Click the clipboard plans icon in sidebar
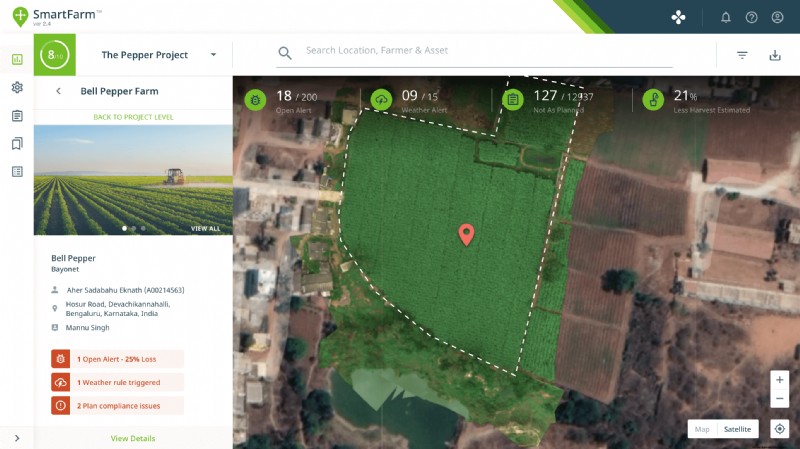Screen dimensions: 800x449 click(x=17, y=116)
